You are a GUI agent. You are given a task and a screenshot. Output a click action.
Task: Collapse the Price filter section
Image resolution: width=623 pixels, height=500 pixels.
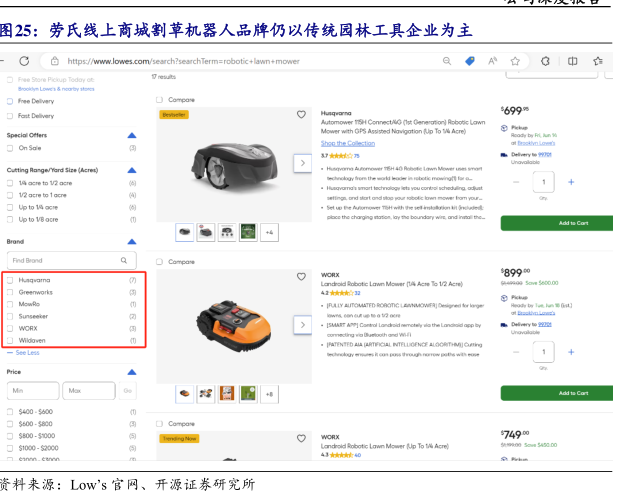[x=131, y=372]
